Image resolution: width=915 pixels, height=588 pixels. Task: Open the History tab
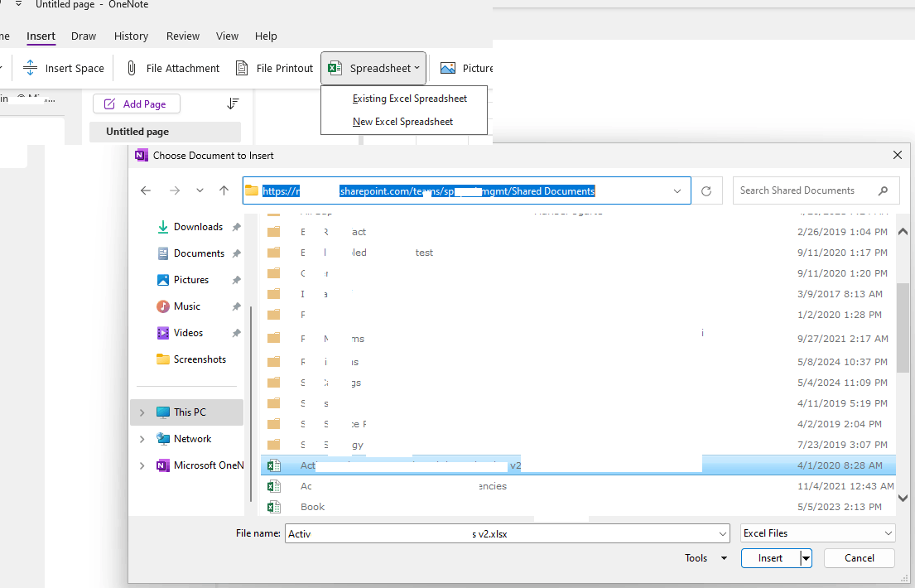(x=132, y=36)
